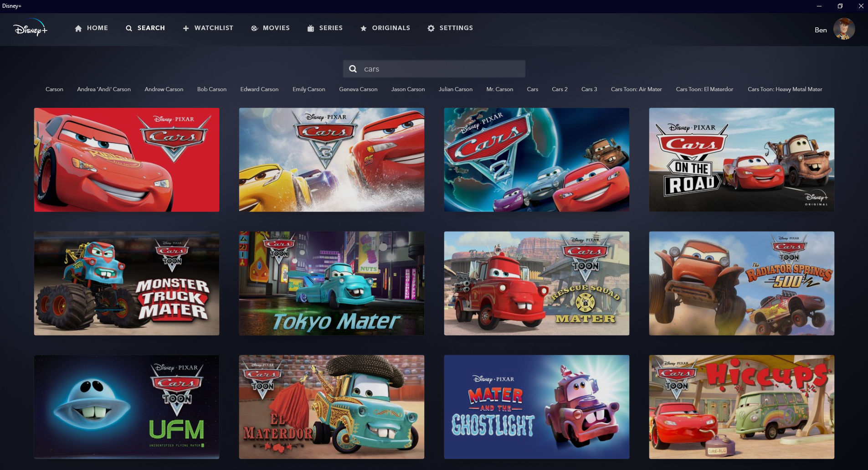Click the Movies film reel icon
Viewport: 868px width, 470px height.
(x=254, y=28)
